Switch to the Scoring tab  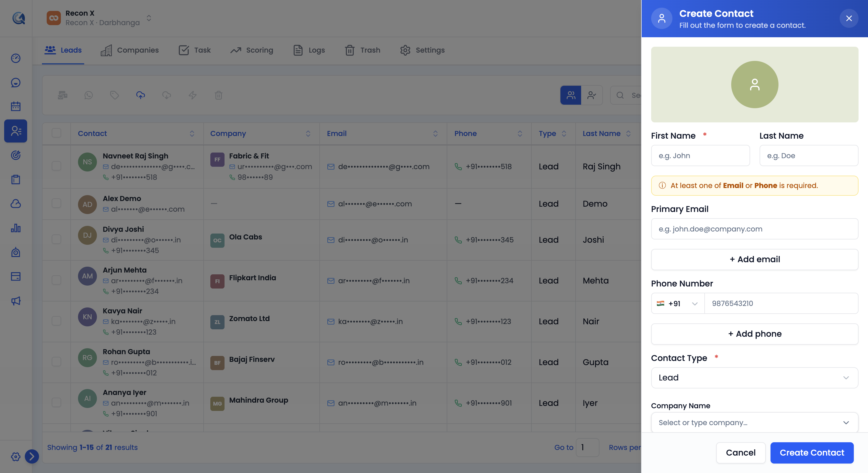coord(252,50)
